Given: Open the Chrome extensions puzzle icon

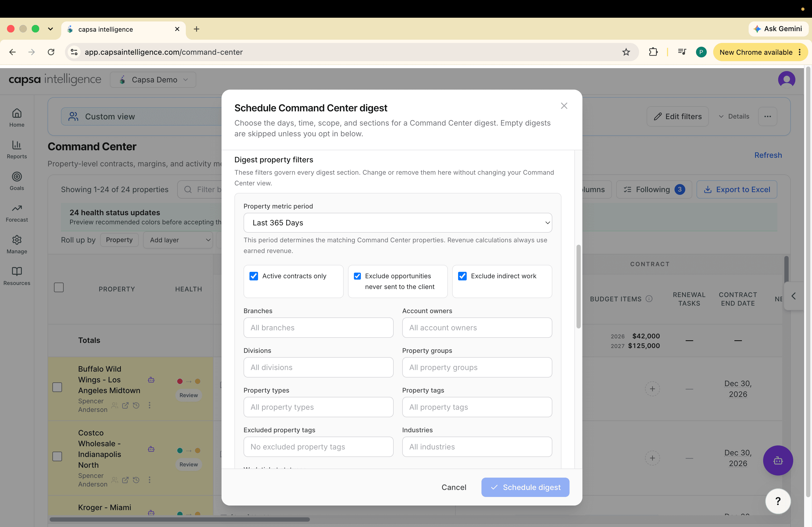Looking at the screenshot, I should [653, 52].
